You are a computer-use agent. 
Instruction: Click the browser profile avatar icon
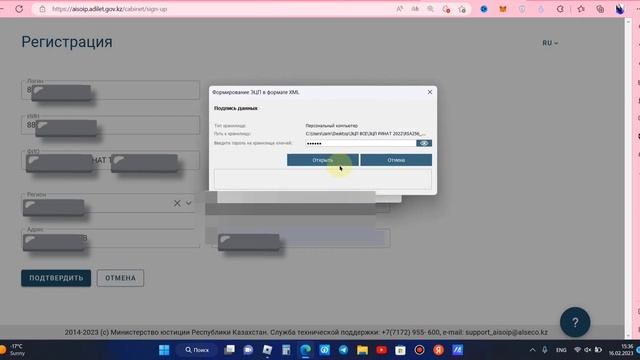pos(620,9)
